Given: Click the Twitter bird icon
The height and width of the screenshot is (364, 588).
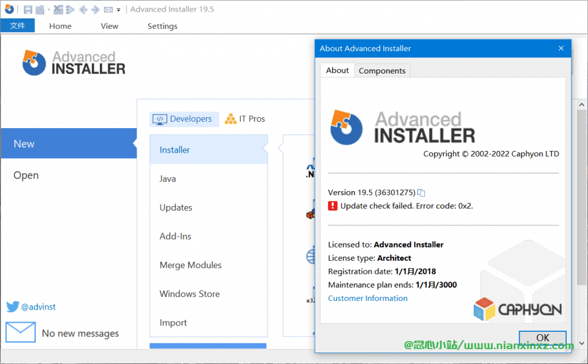Looking at the screenshot, I should coord(13,306).
